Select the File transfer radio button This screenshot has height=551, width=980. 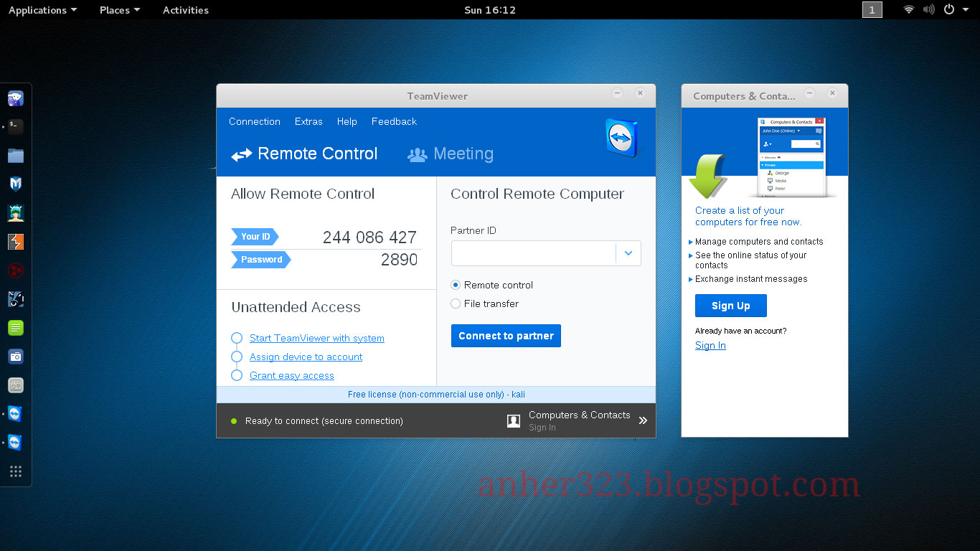click(x=456, y=303)
